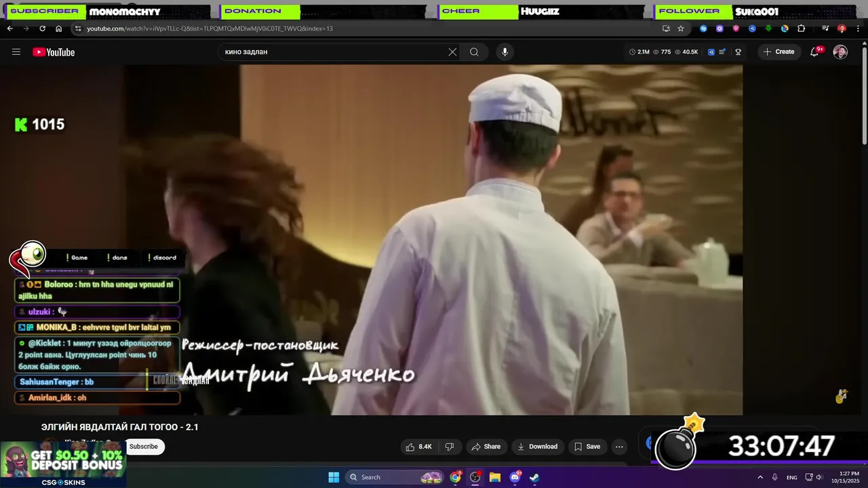
Task: Click the install app icon in address bar
Action: click(666, 28)
